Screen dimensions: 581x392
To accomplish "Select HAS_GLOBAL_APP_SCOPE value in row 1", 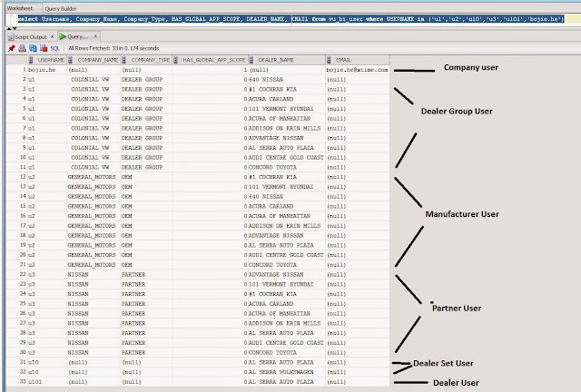I will click(210, 70).
